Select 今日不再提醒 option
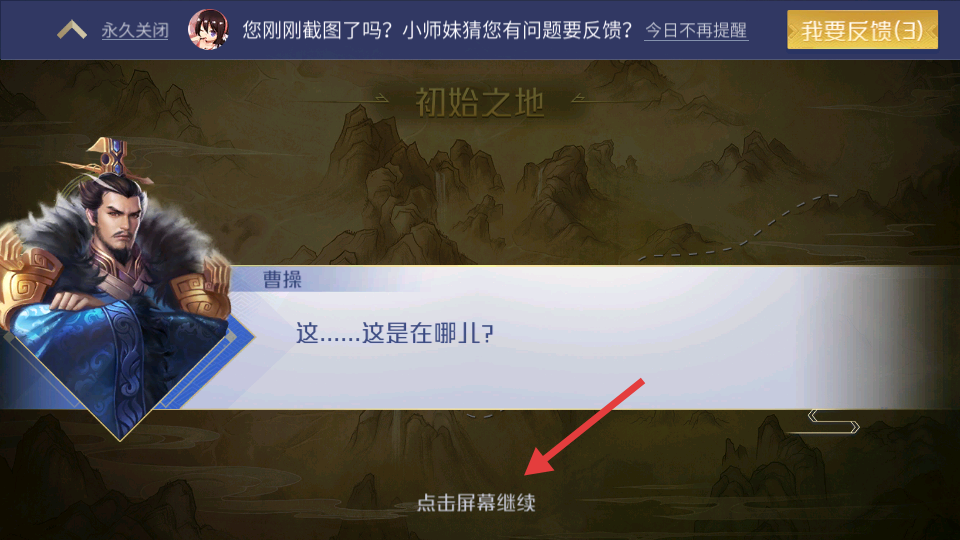The height and width of the screenshot is (540, 960). coord(696,31)
